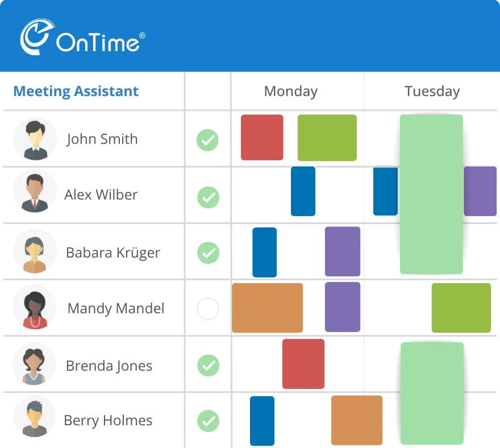Enable the empty checkbox for Mandy Mandel
Image resolution: width=500 pixels, height=448 pixels.
click(208, 309)
